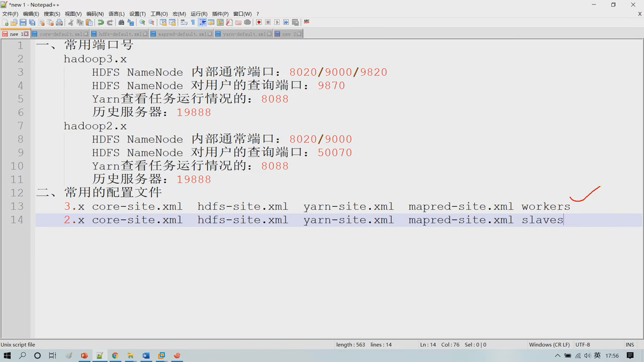
Task: Save the current file via toolbar
Action: [23, 22]
